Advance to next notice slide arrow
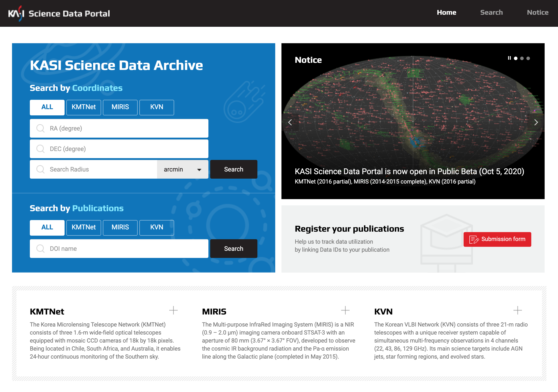558x392 pixels. pyautogui.click(x=536, y=122)
